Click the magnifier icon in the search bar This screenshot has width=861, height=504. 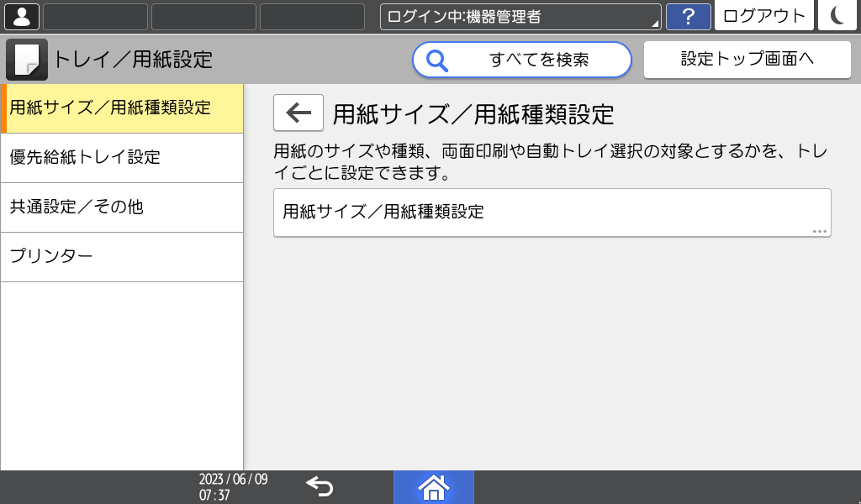439,60
